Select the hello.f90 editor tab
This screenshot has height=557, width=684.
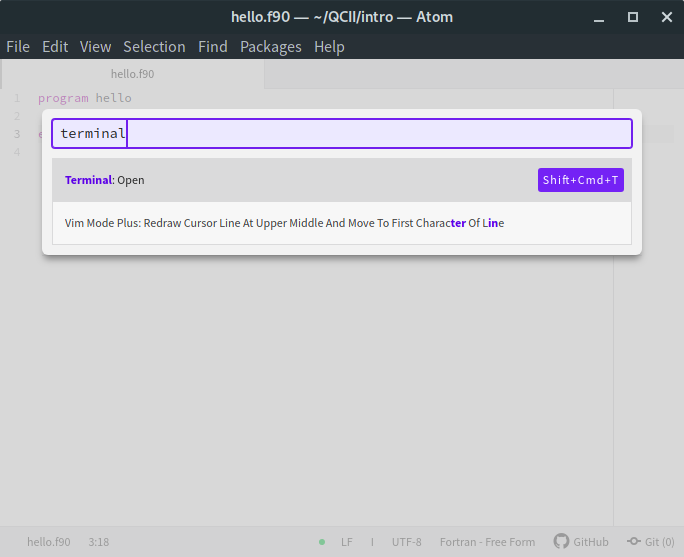[133, 74]
